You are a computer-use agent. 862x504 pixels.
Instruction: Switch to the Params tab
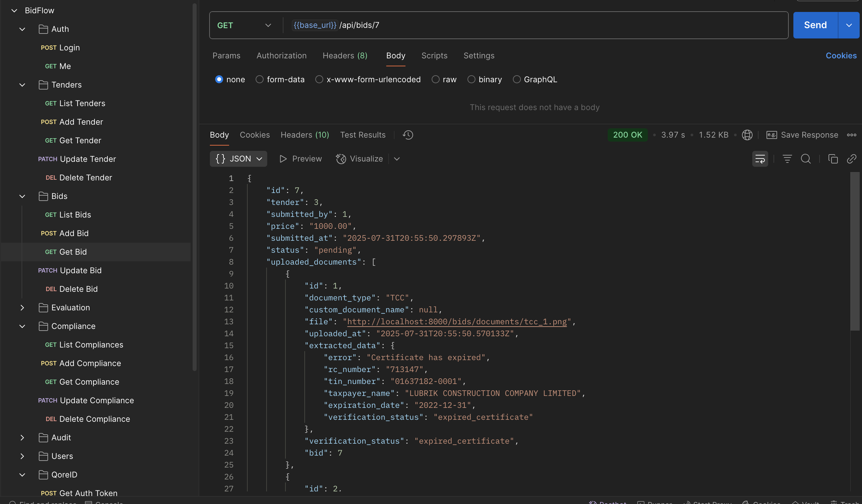coord(226,55)
